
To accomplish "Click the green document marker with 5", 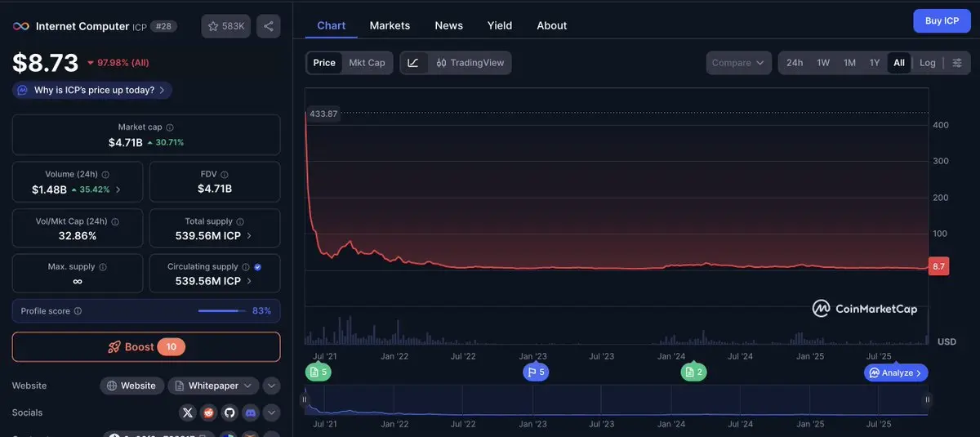I will click(318, 372).
